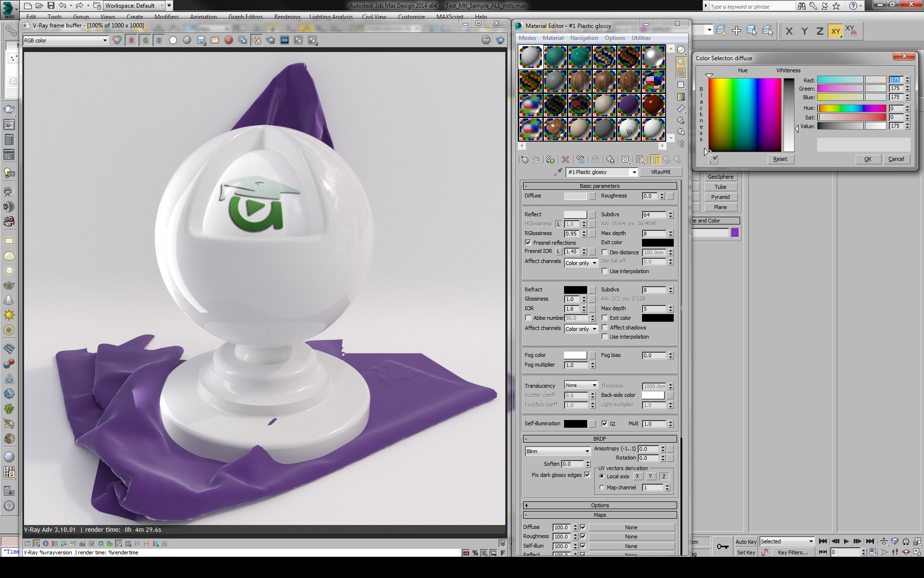The image size is (924, 578).
Task: Click the Region render teapot icon
Action: 271,40
